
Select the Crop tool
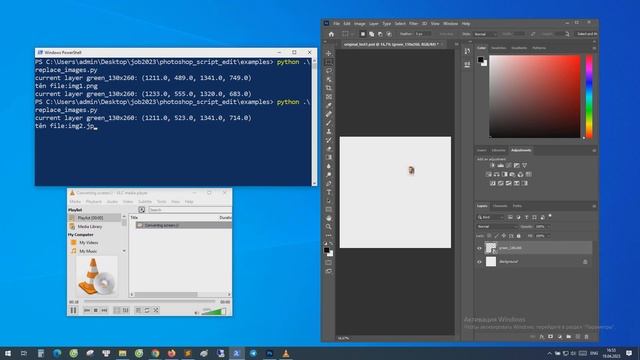click(x=329, y=88)
